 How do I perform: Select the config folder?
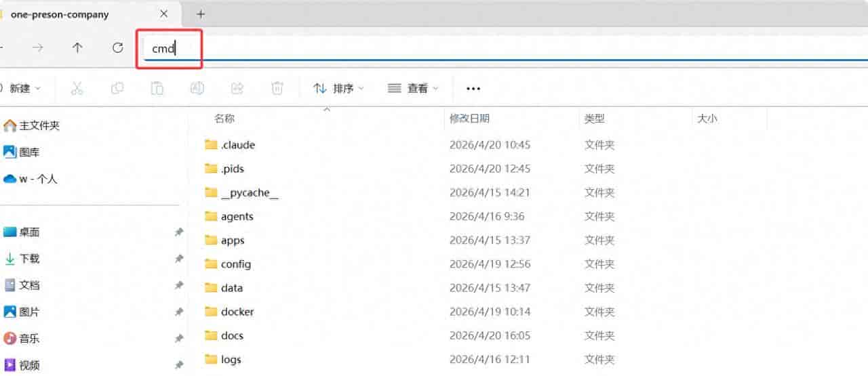[x=236, y=264]
